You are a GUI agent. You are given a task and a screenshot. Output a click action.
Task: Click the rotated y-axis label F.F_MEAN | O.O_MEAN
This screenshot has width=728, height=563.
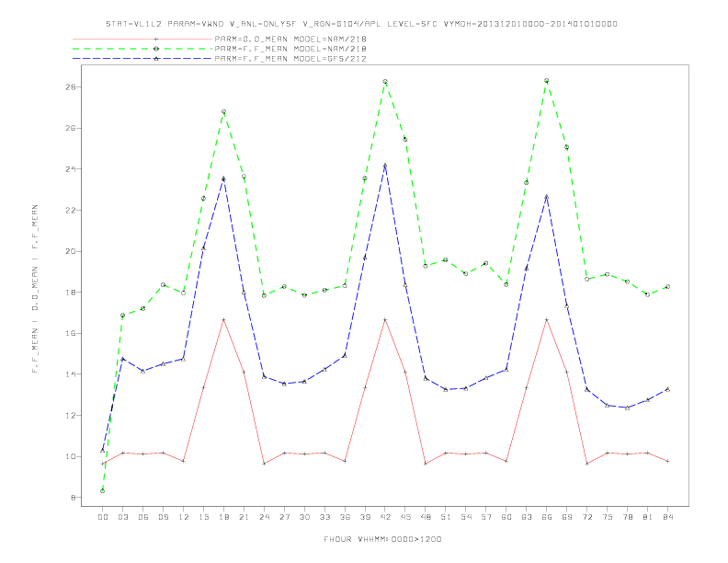coord(35,289)
